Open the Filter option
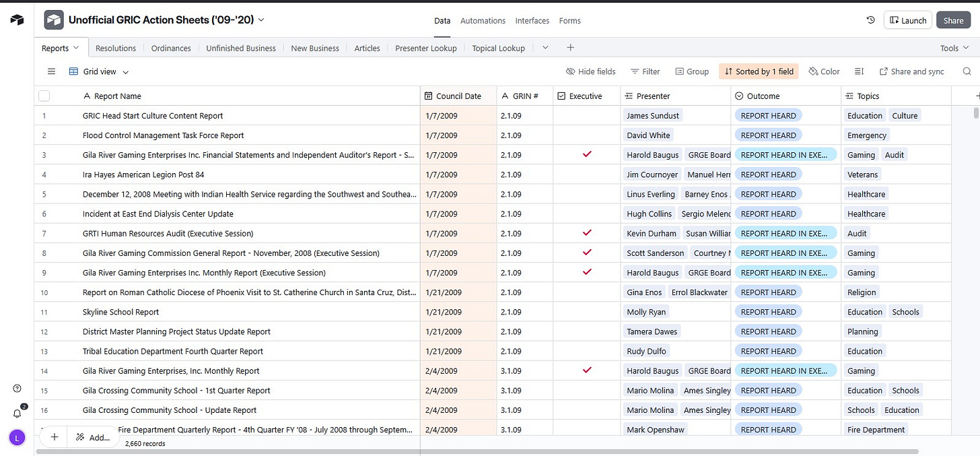The width and height of the screenshot is (980, 456). point(645,71)
